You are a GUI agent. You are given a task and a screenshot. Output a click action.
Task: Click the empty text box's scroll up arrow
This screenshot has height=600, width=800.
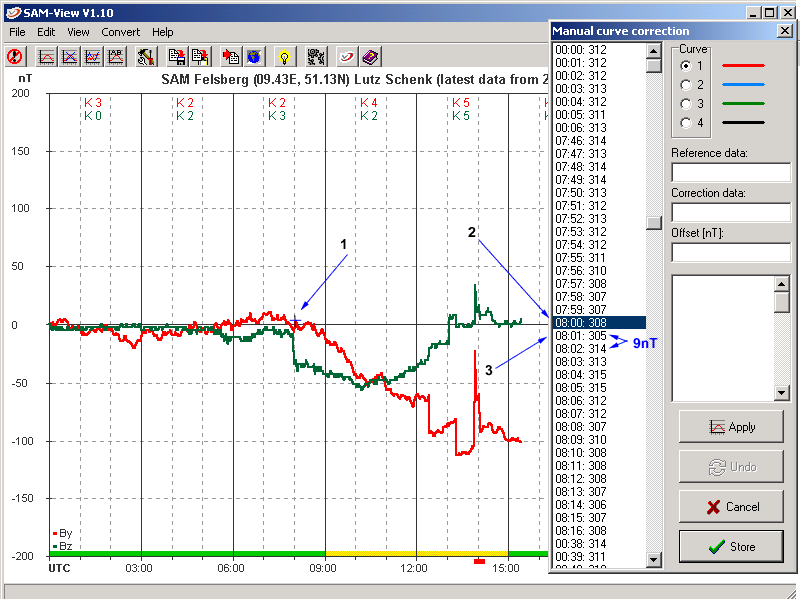click(x=782, y=283)
